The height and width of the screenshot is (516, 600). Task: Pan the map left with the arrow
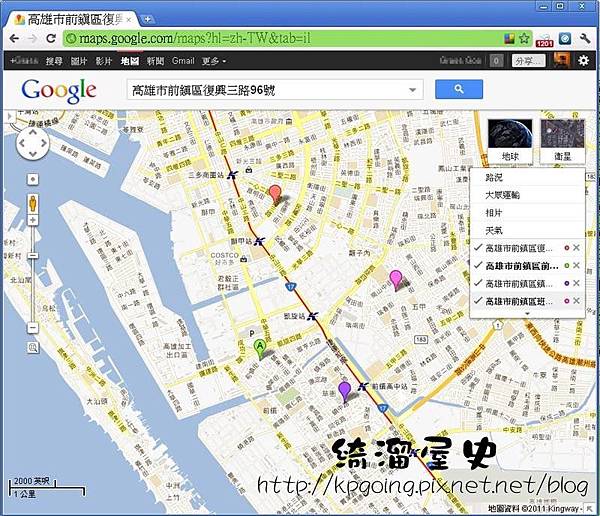[22, 143]
